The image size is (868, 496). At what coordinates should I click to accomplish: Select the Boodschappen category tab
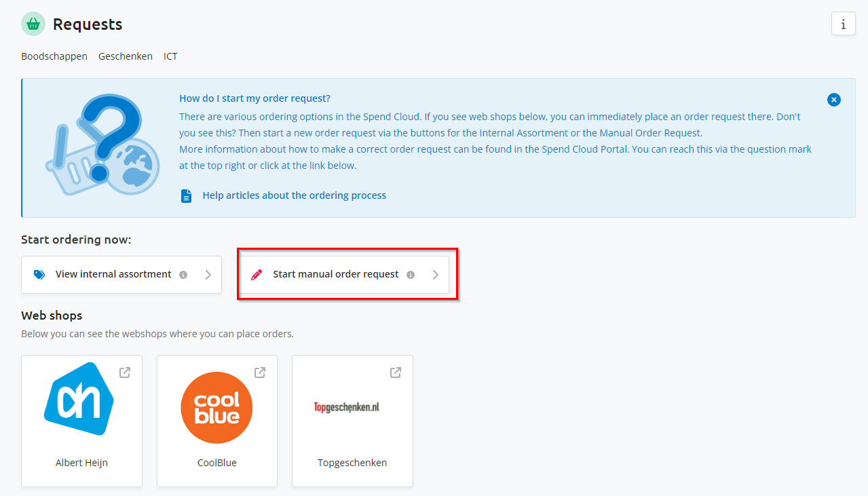54,56
